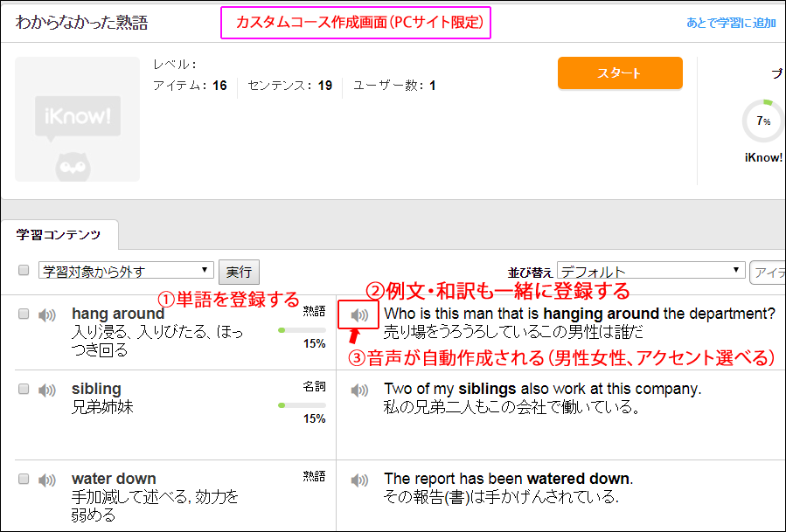Play the siblings example sentence audio
This screenshot has width=786, height=532.
click(358, 390)
